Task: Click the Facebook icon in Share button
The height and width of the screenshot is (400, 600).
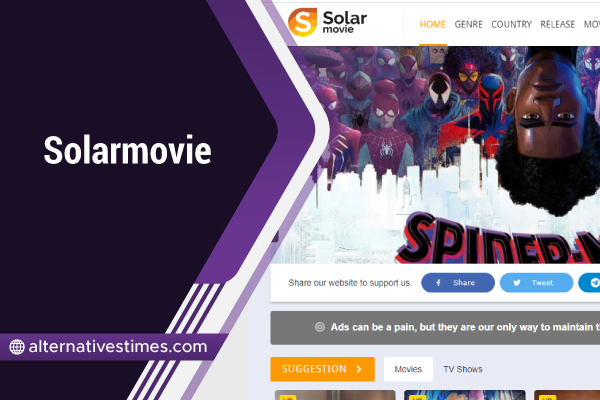Action: (x=439, y=283)
